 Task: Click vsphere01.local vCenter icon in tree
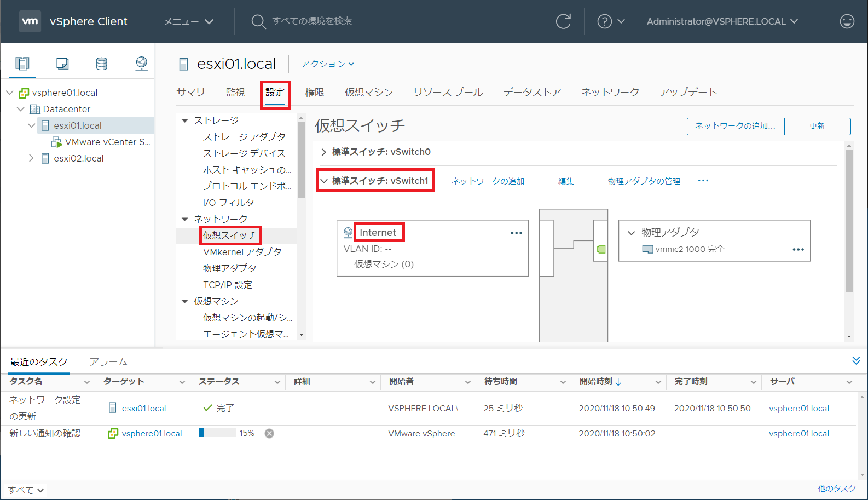coord(24,93)
